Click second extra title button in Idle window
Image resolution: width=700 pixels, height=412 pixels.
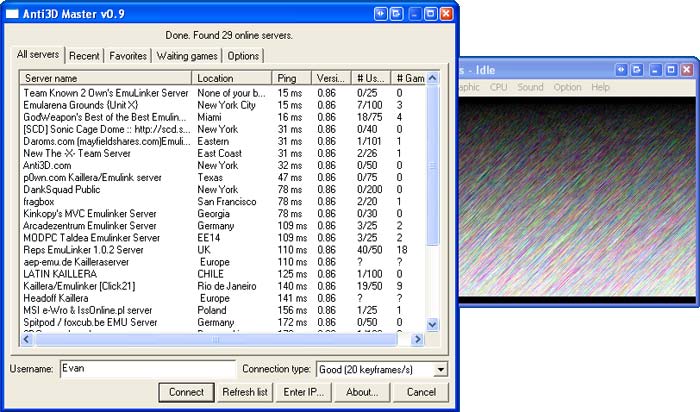tap(637, 70)
